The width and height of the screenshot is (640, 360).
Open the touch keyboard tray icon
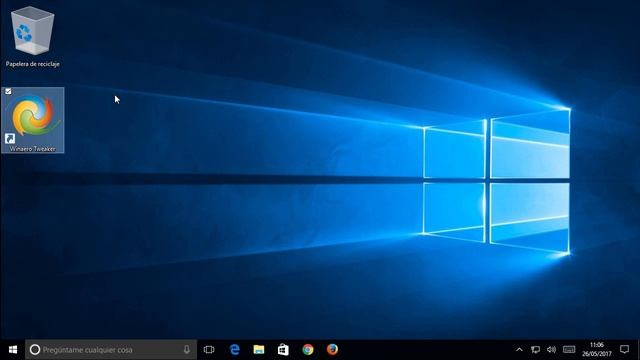click(569, 350)
